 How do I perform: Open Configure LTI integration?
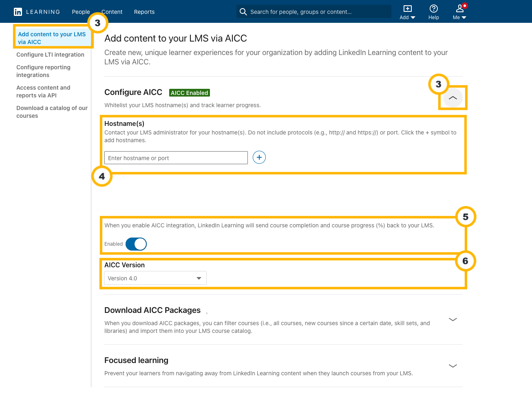coord(50,55)
